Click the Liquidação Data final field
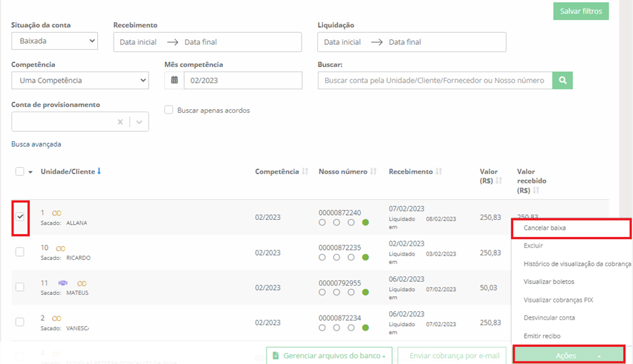The image size is (633, 364). [405, 42]
